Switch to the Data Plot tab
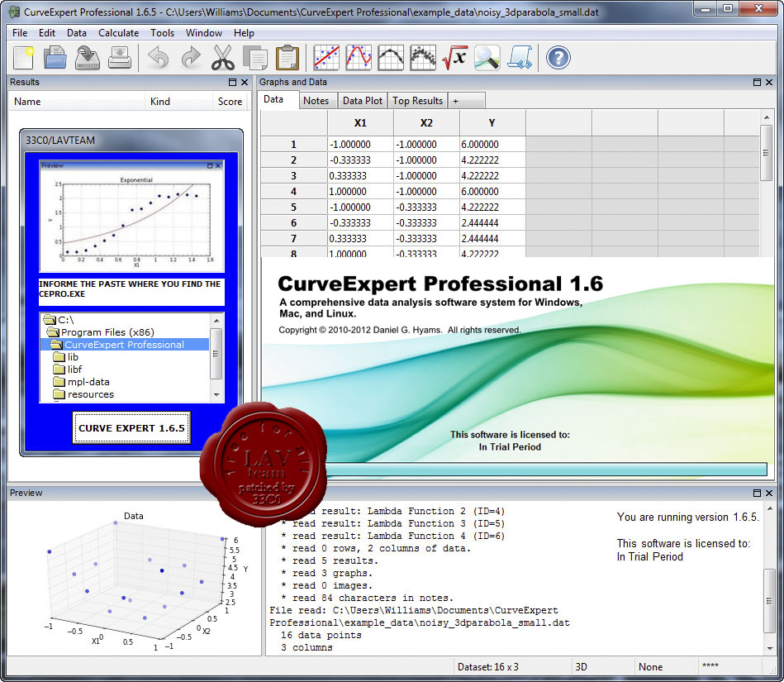Image resolution: width=784 pixels, height=682 pixels. pyautogui.click(x=363, y=101)
